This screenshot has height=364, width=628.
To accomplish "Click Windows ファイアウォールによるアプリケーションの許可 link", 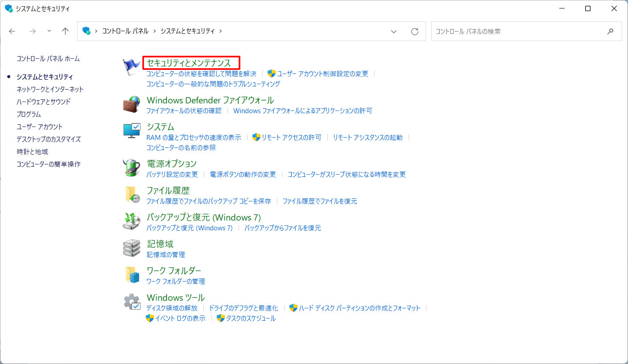I will click(x=302, y=110).
